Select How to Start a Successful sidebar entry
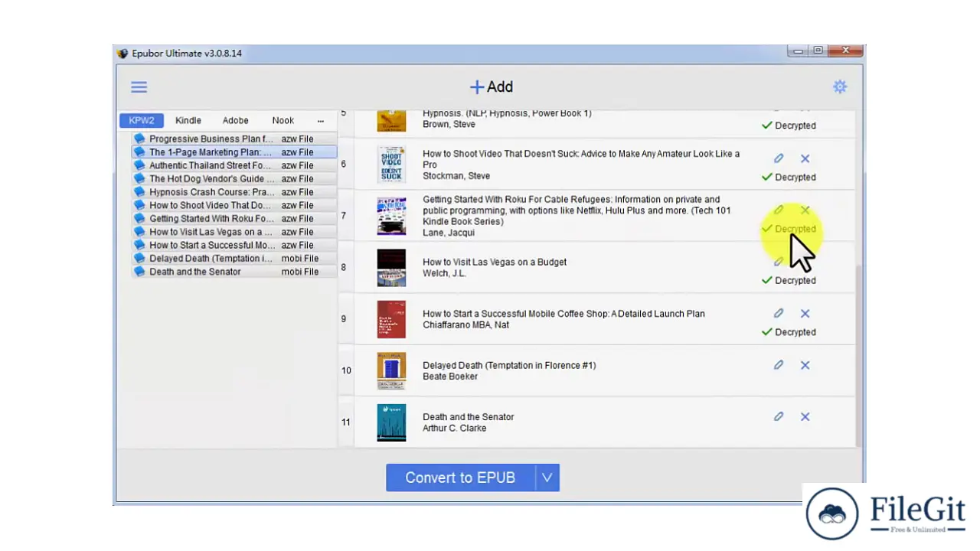Screen dimensions: 980x551 [x=234, y=245]
